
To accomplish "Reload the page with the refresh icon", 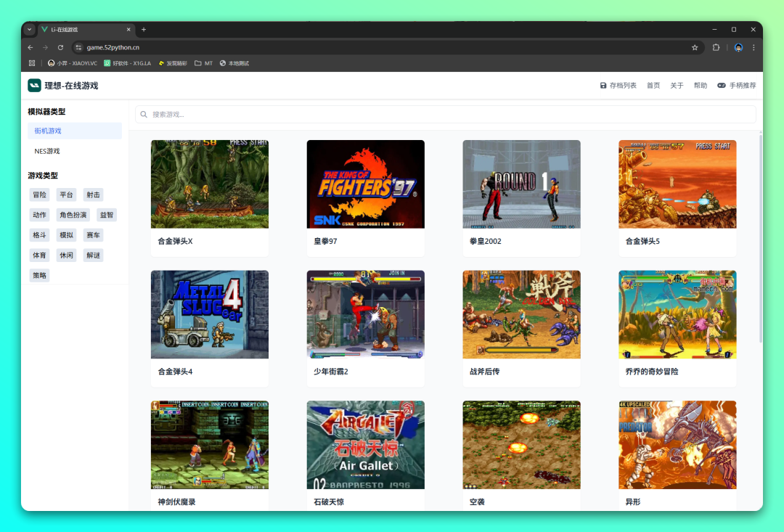I will tap(60, 47).
